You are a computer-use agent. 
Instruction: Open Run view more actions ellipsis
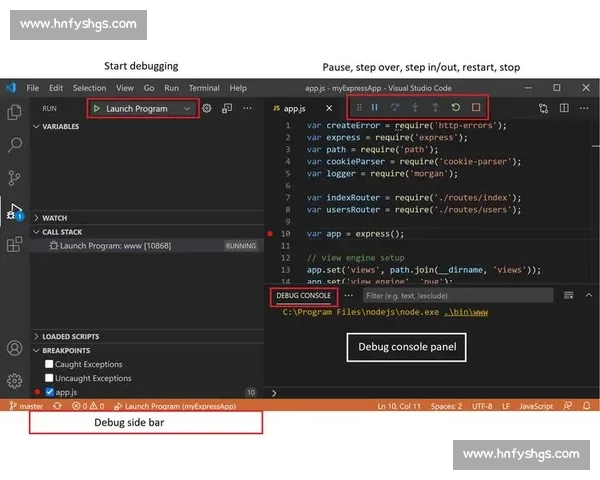pos(247,108)
